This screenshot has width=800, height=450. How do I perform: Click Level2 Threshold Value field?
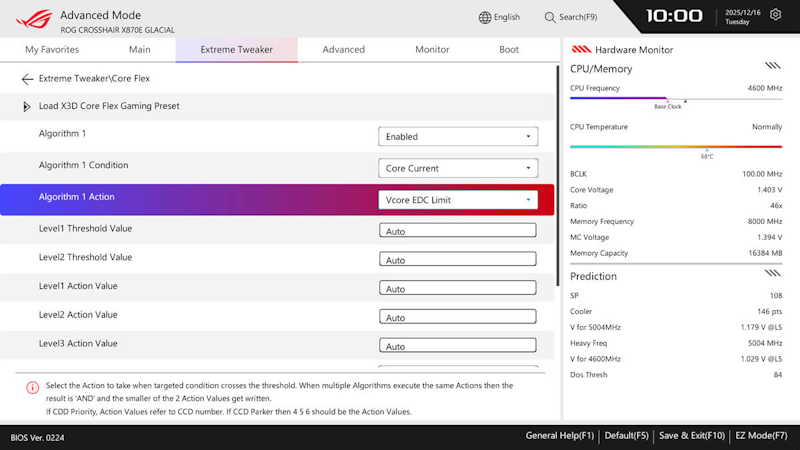click(458, 259)
